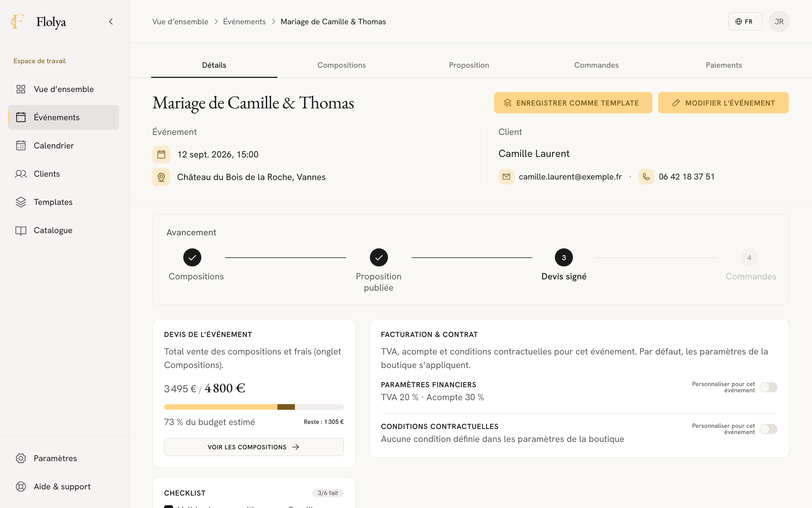Screen dimensions: 812x508
Task: Click Enregistrer comme template button
Action: 573,103
